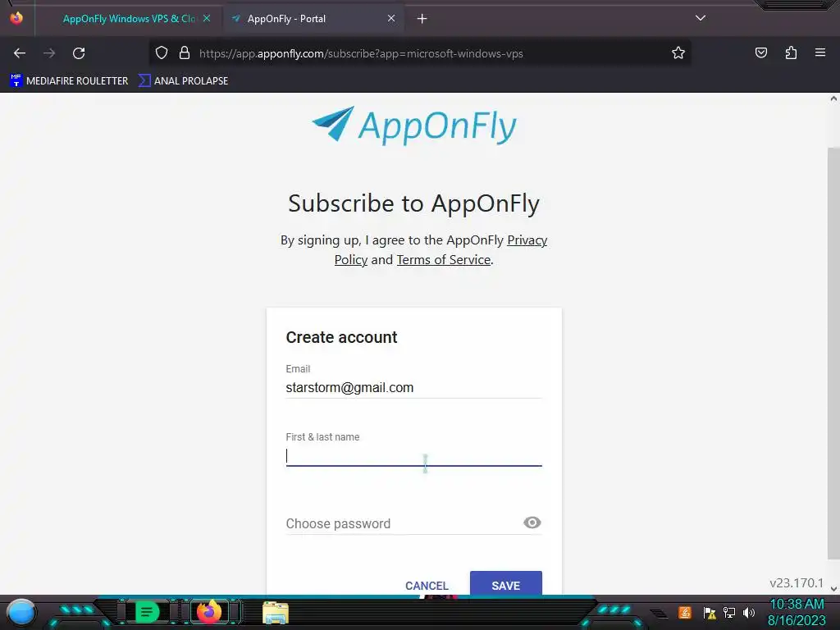Viewport: 840px width, 630px height.
Task: Open the tracking protection shield icon
Action: 162,53
